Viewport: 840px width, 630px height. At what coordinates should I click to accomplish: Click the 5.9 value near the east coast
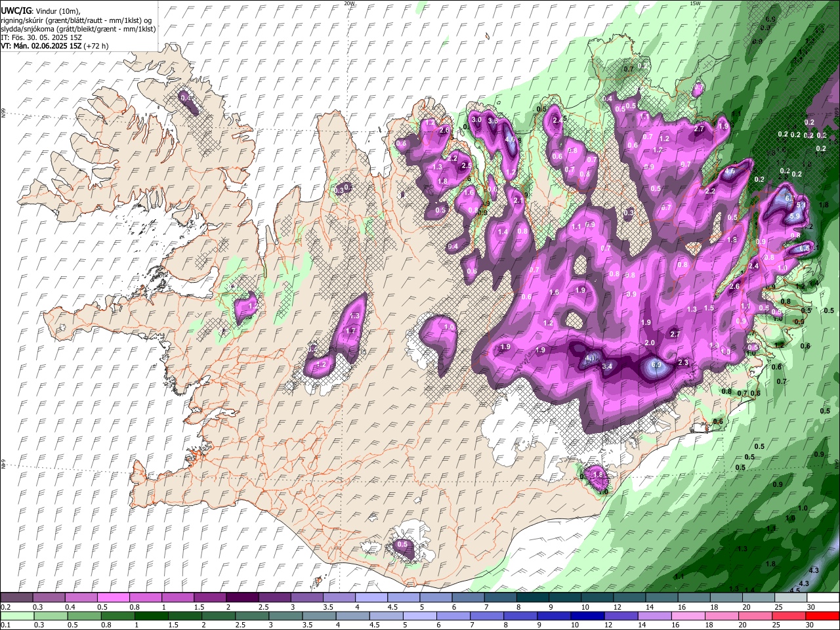point(794,217)
